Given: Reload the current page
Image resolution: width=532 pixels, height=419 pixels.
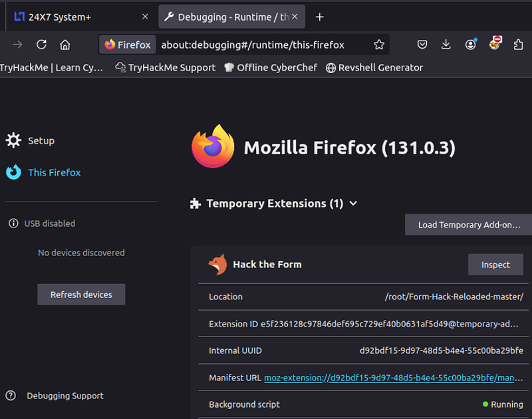Looking at the screenshot, I should (x=41, y=45).
